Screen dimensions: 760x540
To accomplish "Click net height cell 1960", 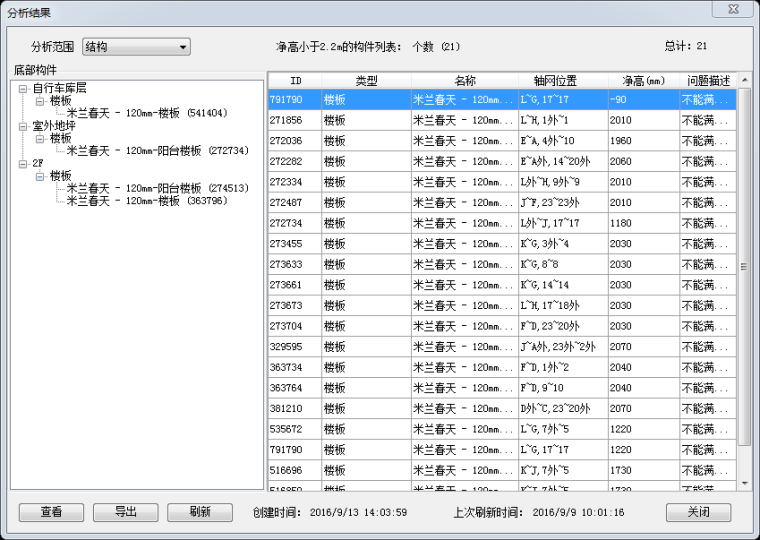I will pyautogui.click(x=644, y=141).
